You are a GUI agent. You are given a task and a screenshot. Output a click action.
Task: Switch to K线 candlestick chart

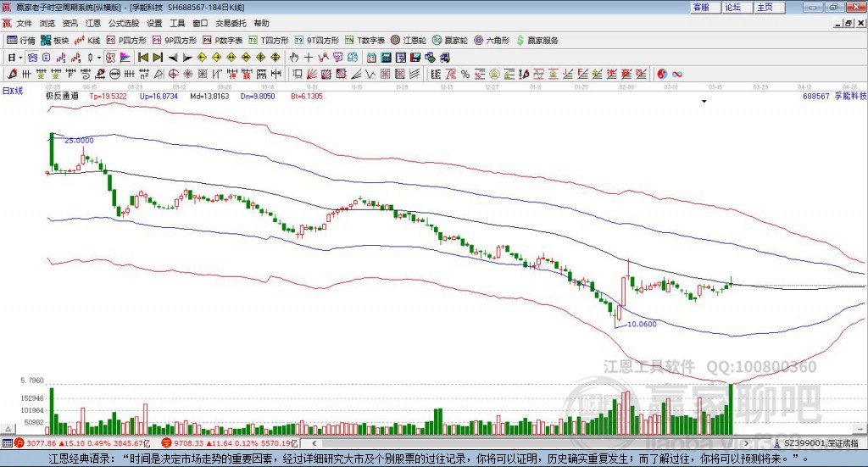87,41
